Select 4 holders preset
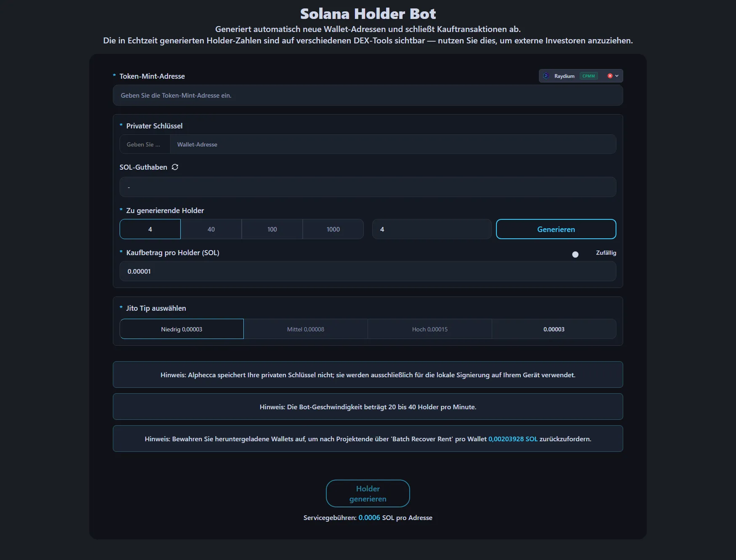 pos(150,229)
